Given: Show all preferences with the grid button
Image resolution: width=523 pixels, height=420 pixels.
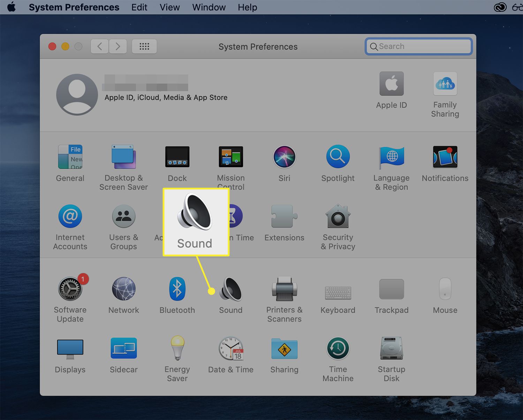Looking at the screenshot, I should pyautogui.click(x=144, y=46).
